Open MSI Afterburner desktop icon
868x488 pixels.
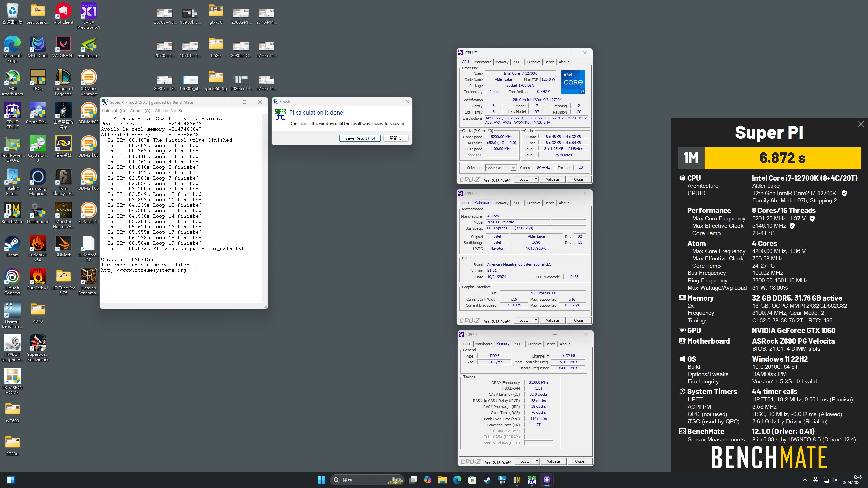[x=13, y=83]
